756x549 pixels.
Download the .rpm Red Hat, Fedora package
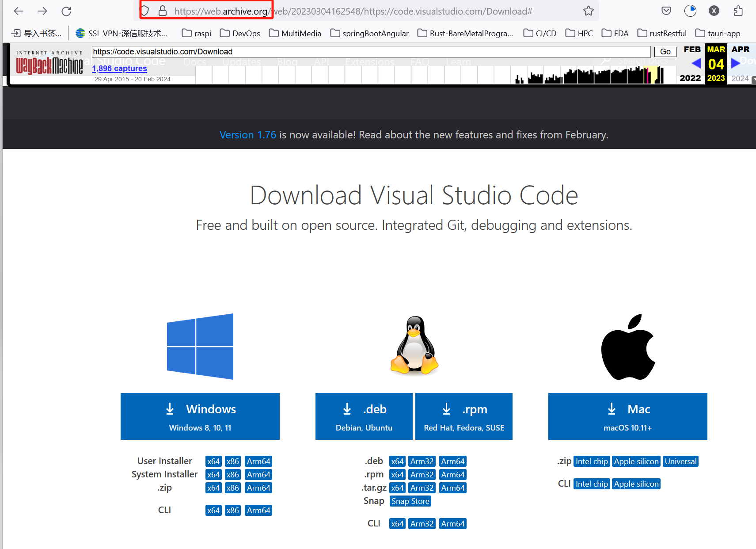[464, 416]
